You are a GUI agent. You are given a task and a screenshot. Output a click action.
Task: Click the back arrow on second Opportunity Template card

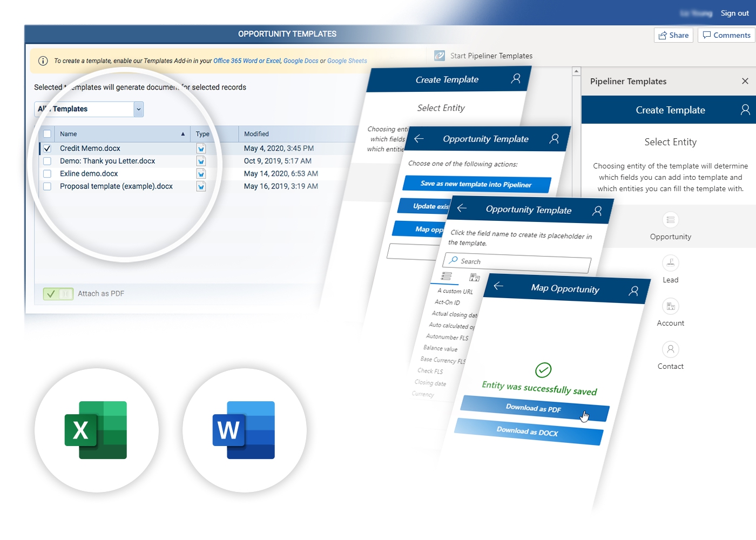[x=462, y=208]
